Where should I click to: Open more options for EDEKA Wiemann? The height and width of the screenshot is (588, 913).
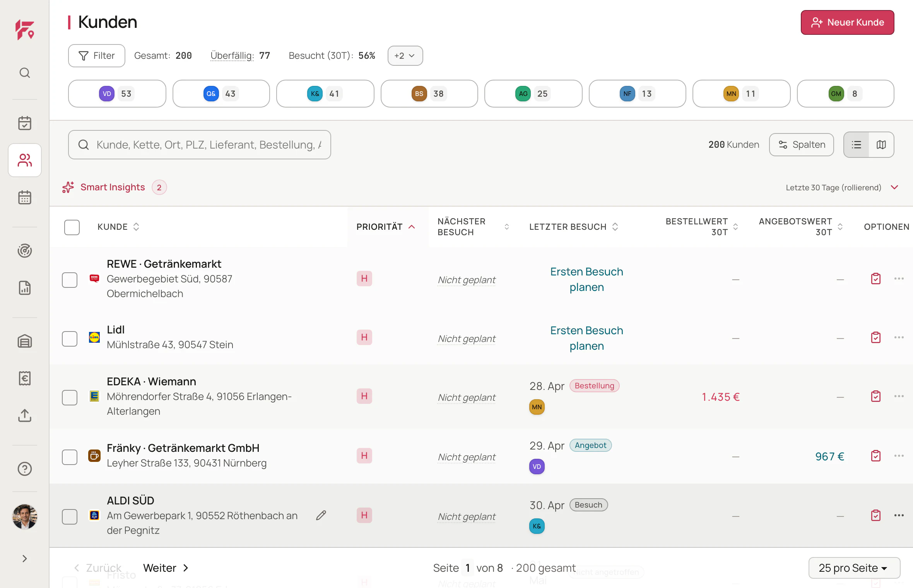point(899,396)
